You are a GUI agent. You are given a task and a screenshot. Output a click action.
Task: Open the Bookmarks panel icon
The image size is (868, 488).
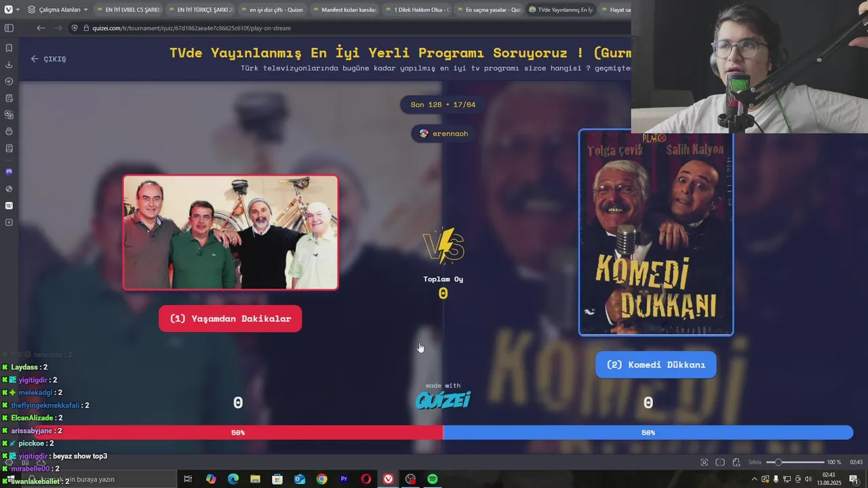coord(9,48)
